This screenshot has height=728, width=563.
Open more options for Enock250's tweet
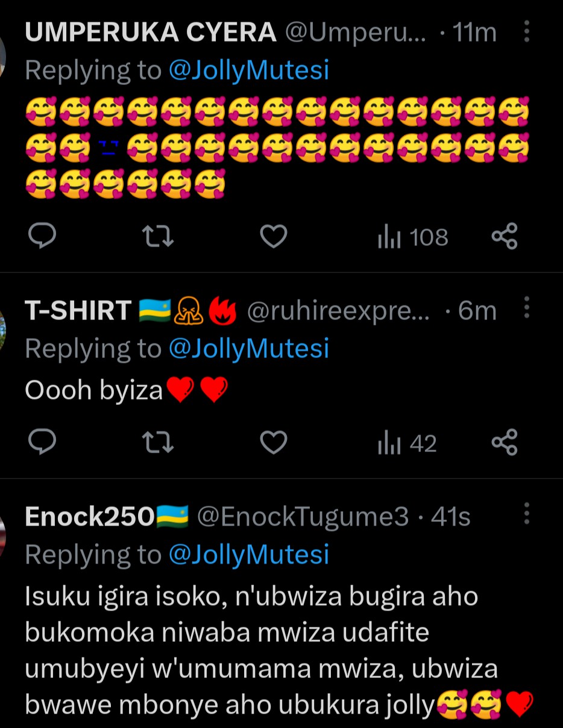[x=526, y=514]
